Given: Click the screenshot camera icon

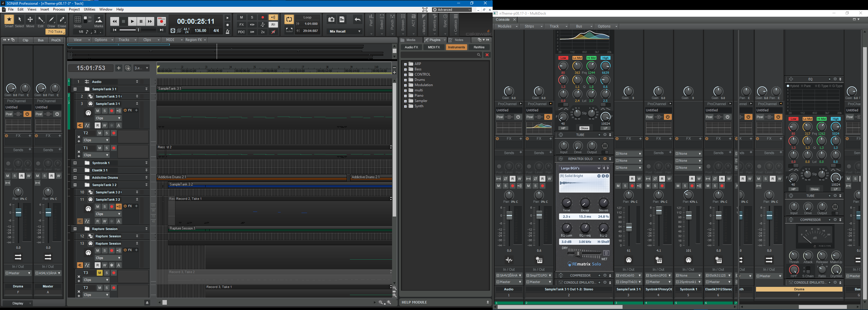Looking at the screenshot, I should tap(332, 20).
